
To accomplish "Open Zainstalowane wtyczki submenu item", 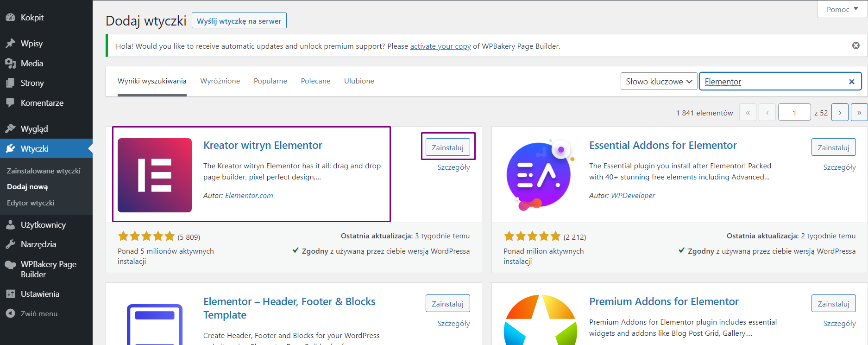I will click(44, 171).
